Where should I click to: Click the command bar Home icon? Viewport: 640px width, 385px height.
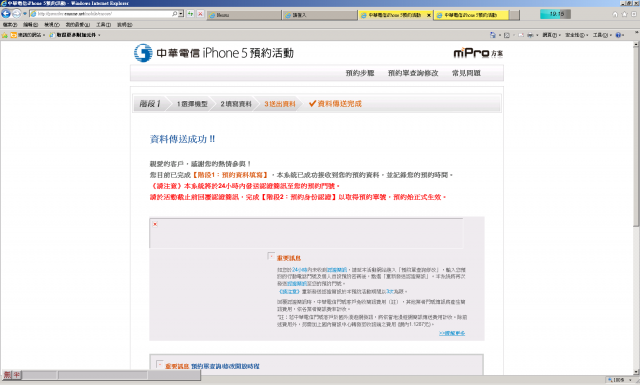[x=493, y=35]
